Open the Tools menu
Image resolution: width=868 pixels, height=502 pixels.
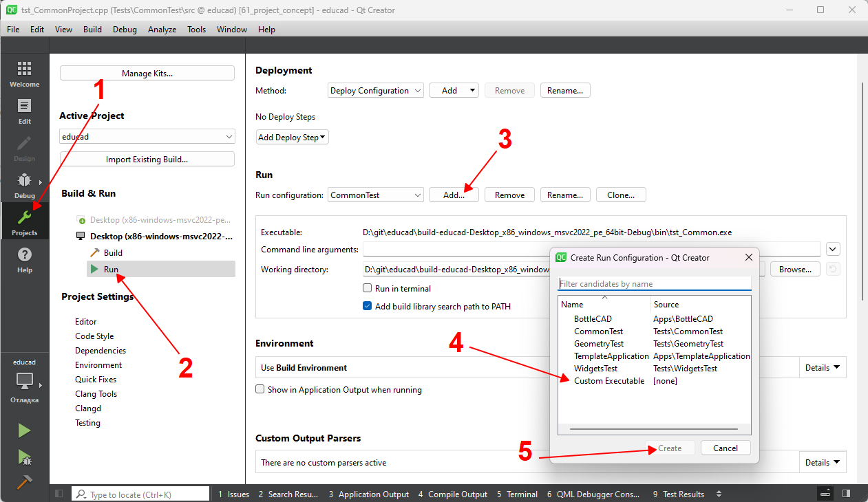[x=197, y=30]
